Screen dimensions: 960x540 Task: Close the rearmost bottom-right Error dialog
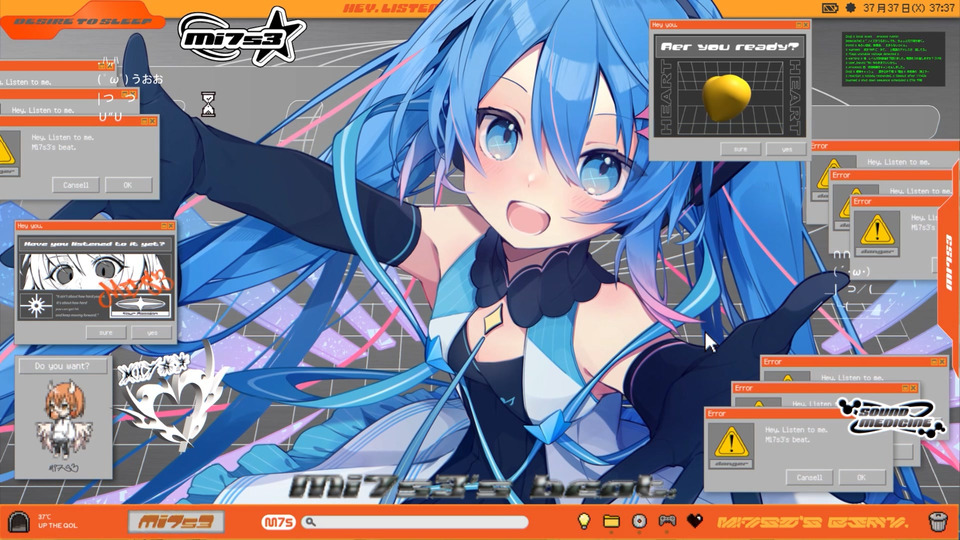point(942,362)
